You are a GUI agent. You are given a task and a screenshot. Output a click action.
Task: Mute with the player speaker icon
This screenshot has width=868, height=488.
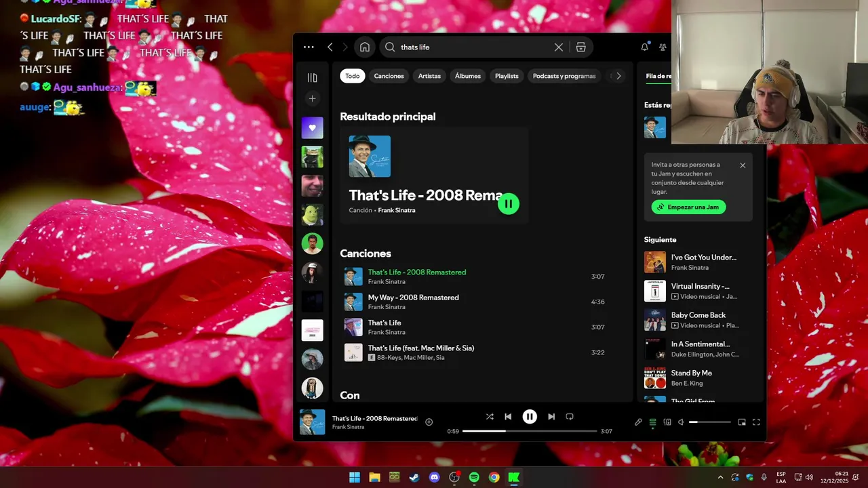681,422
